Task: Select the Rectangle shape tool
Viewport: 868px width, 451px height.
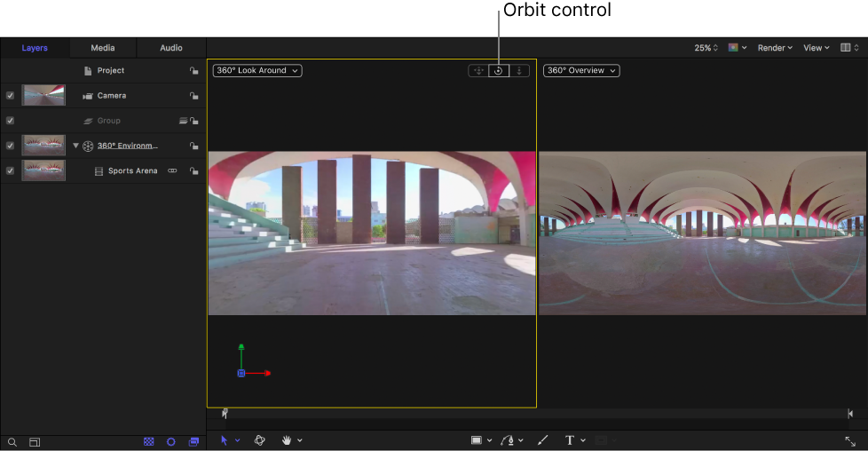Action: pos(476,440)
